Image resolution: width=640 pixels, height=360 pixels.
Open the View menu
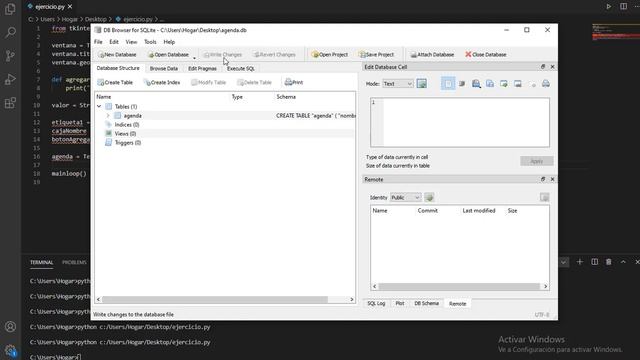pos(131,42)
